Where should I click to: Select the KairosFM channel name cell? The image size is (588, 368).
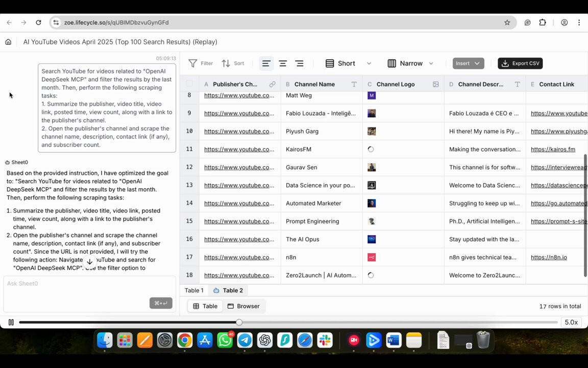(x=322, y=149)
